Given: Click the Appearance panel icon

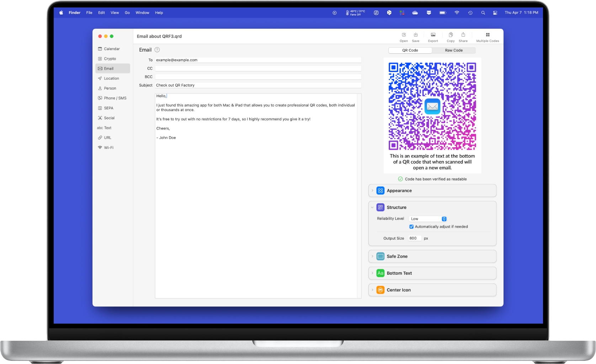Looking at the screenshot, I should tap(380, 191).
